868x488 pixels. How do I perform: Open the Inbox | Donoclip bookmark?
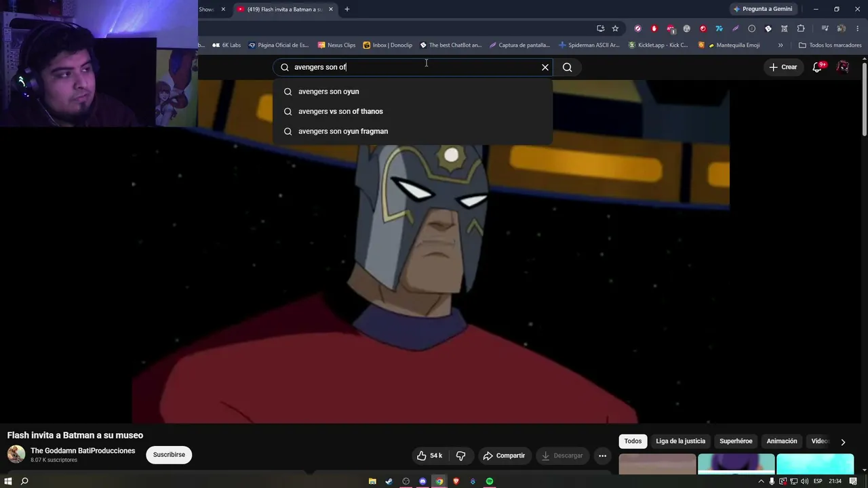(x=388, y=45)
